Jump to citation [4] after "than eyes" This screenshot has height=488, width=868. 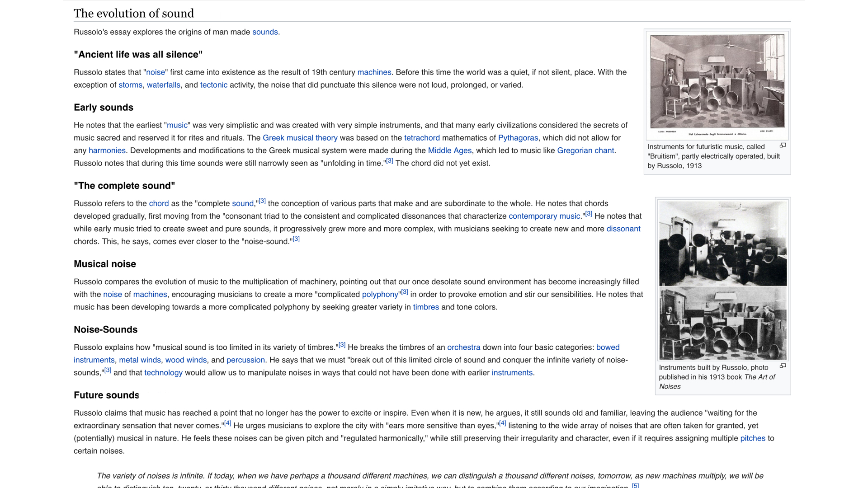[x=502, y=423]
